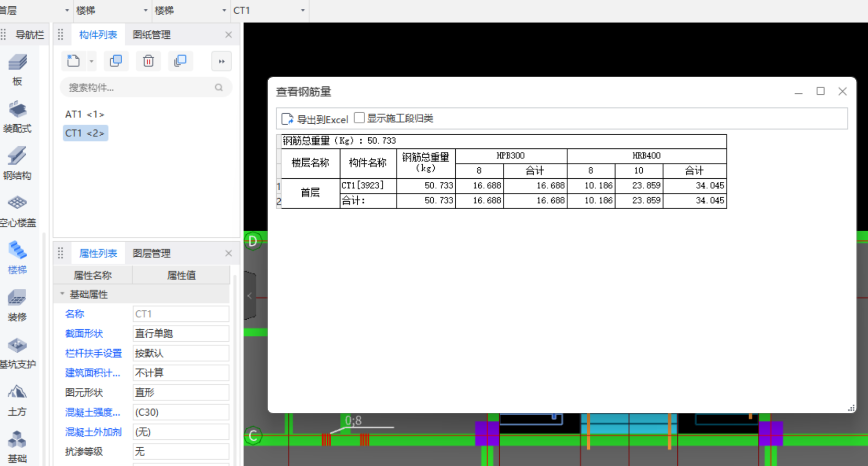Close the property list panel

(228, 253)
